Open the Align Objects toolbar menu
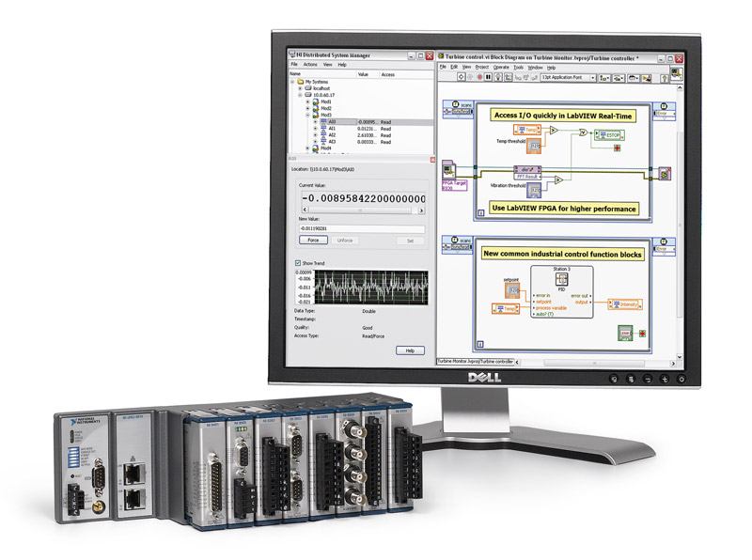 604,78
